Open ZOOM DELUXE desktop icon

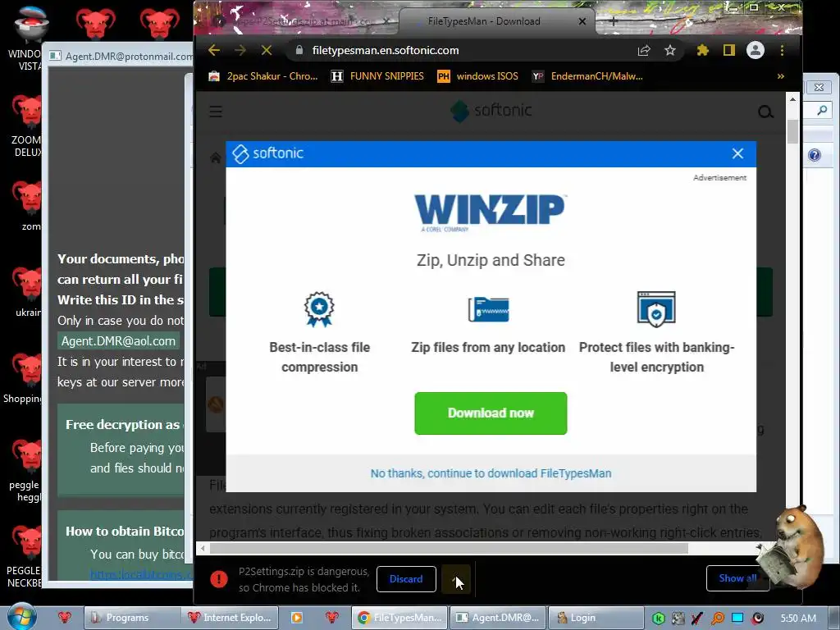point(27,126)
